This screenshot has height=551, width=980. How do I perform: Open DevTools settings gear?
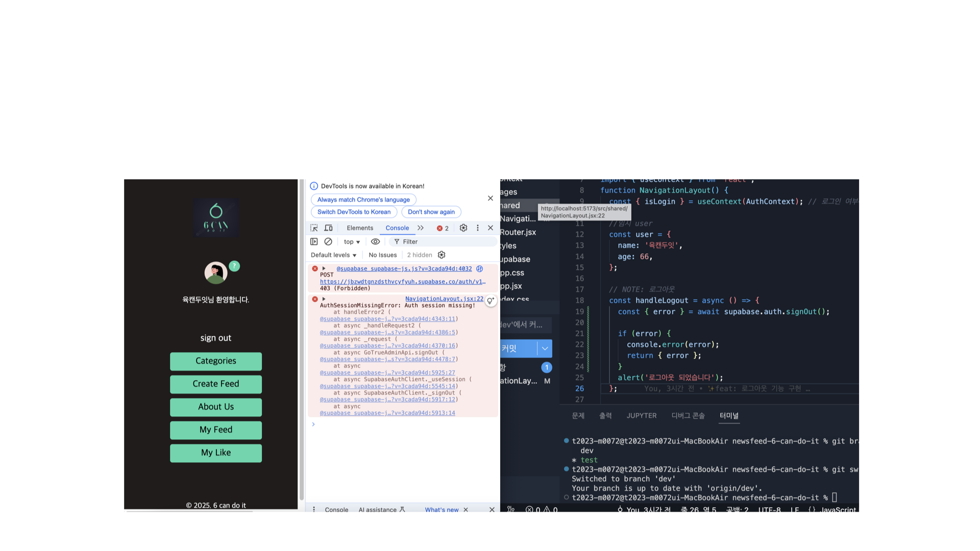pos(463,228)
